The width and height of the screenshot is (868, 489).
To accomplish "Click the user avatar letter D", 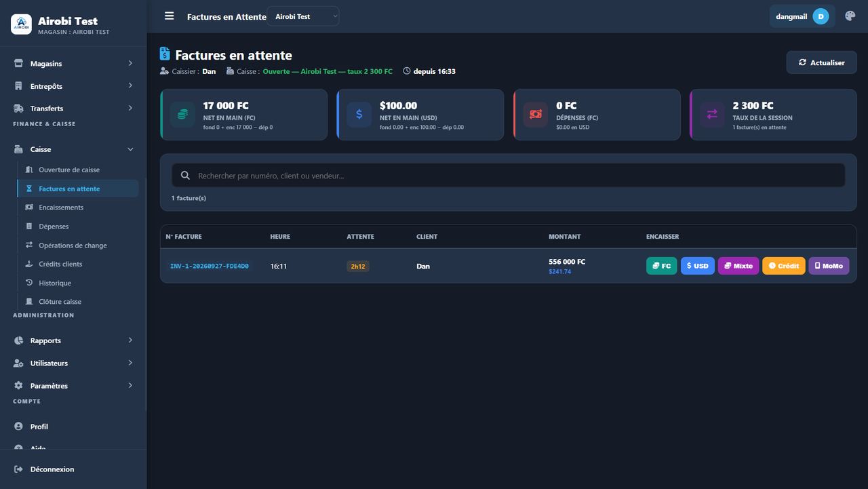I will 821,16.
